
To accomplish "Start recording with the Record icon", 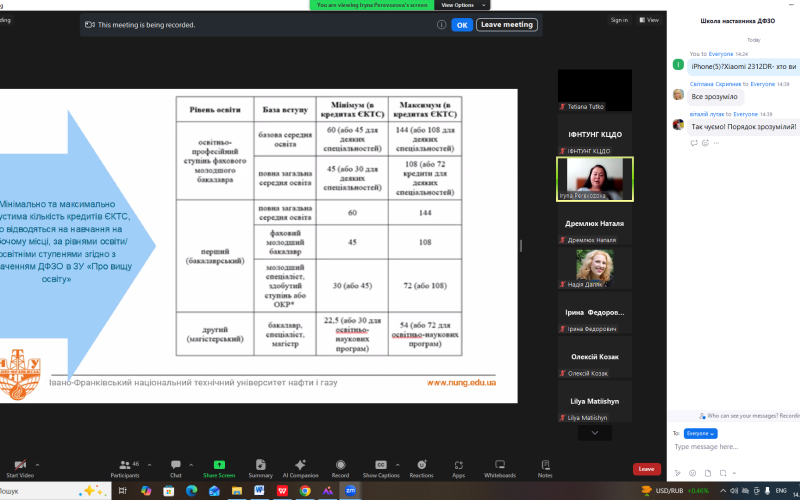I will point(340,465).
